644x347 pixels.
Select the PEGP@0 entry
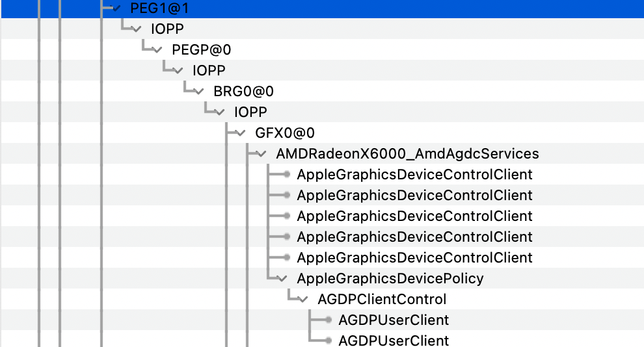pos(201,50)
